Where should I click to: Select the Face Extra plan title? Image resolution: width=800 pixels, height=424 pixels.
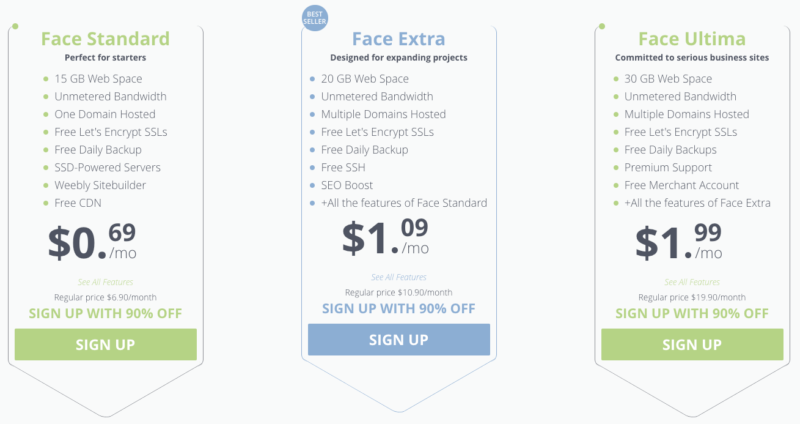398,39
